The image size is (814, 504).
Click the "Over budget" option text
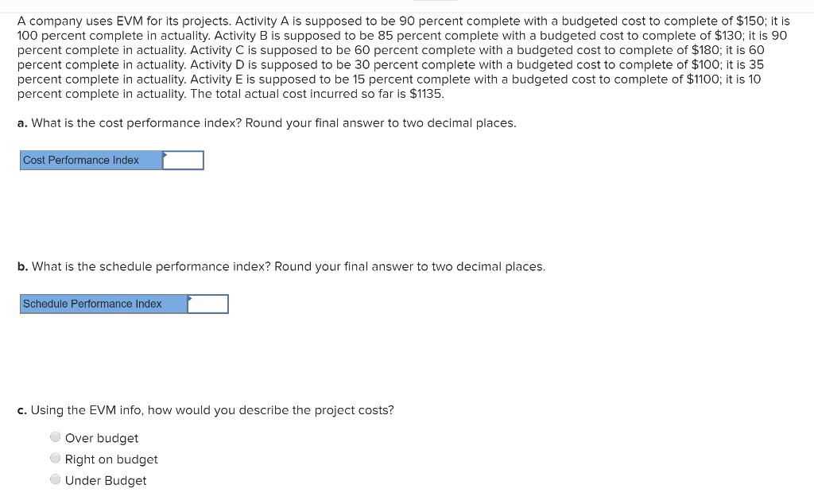102,438
